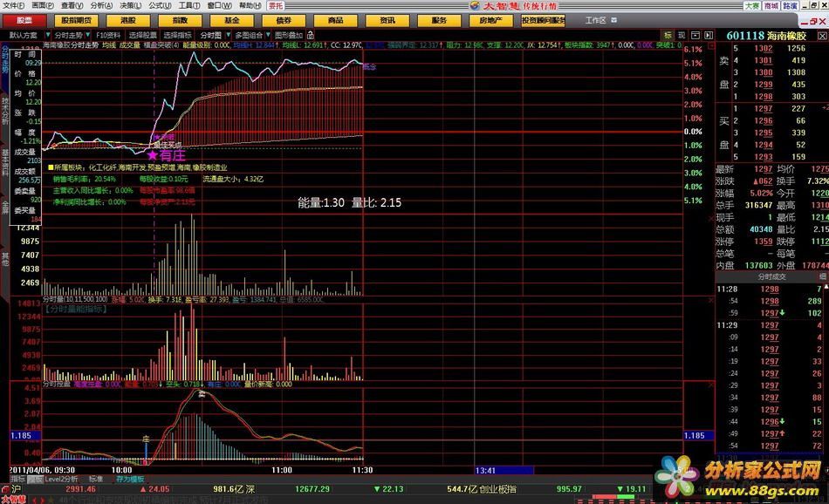Screen dimensions: 829x504
Task: Select the 技术分析 vertical side tab
Action: point(4,111)
